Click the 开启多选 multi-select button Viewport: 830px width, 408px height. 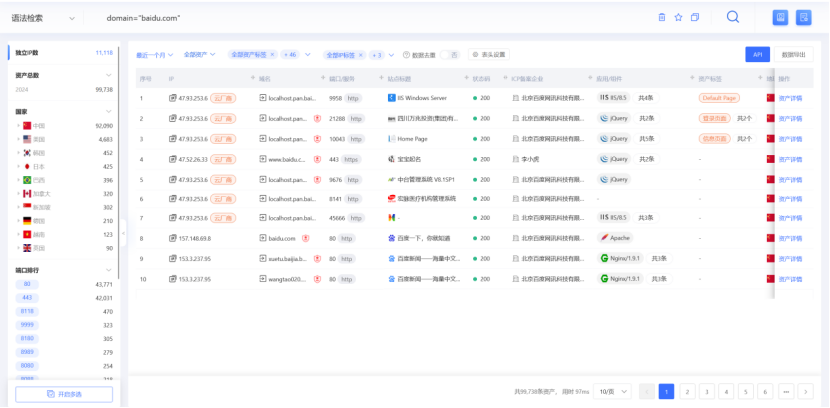click(x=64, y=394)
